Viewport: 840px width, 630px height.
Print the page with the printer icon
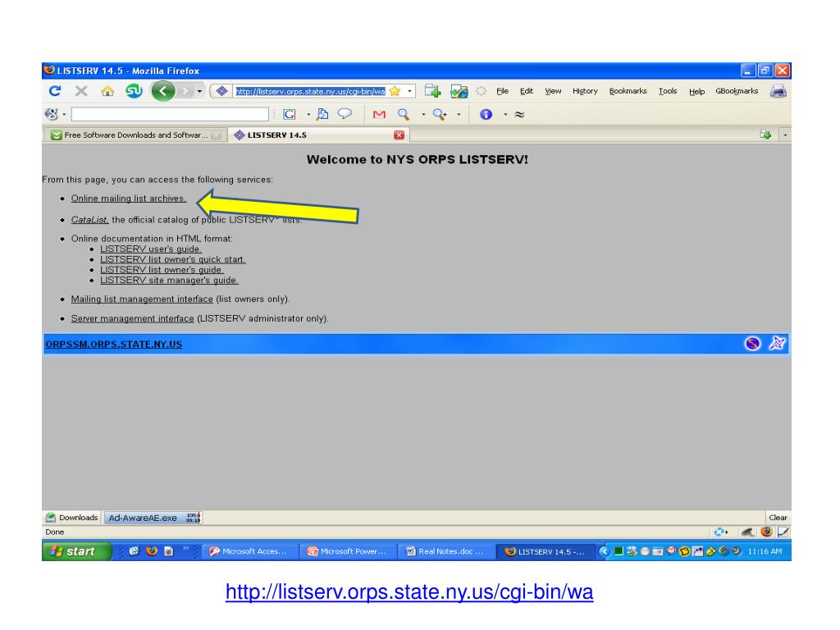(x=778, y=92)
